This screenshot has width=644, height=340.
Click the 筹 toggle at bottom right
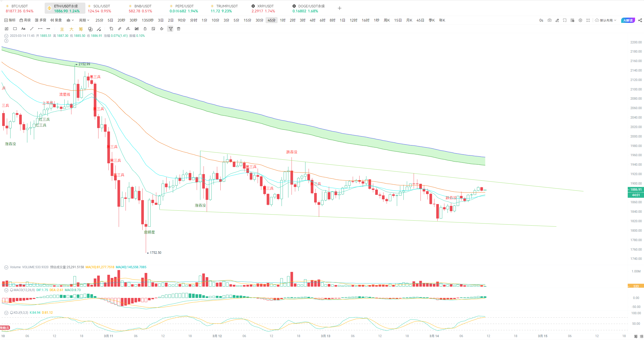coord(636,336)
